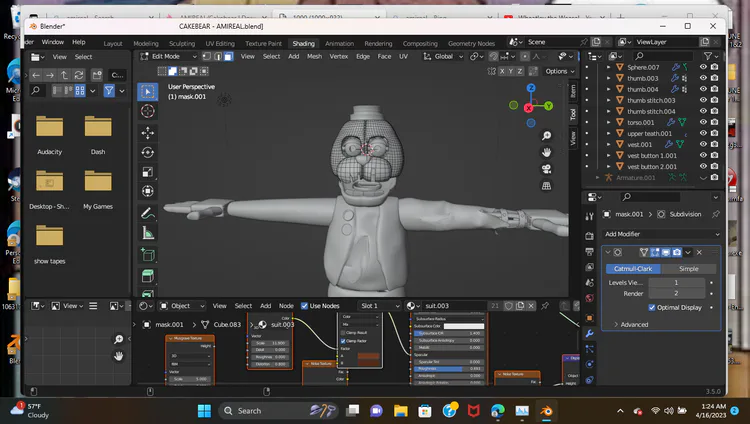Open the Sculpting workspace tab
750x424 pixels.
pyautogui.click(x=182, y=44)
